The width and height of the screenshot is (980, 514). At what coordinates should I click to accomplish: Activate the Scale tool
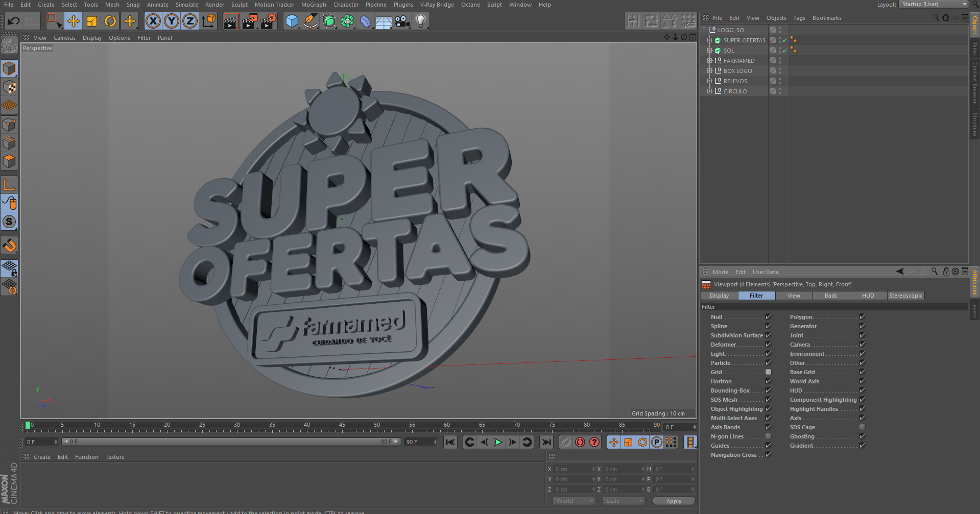coord(92,21)
